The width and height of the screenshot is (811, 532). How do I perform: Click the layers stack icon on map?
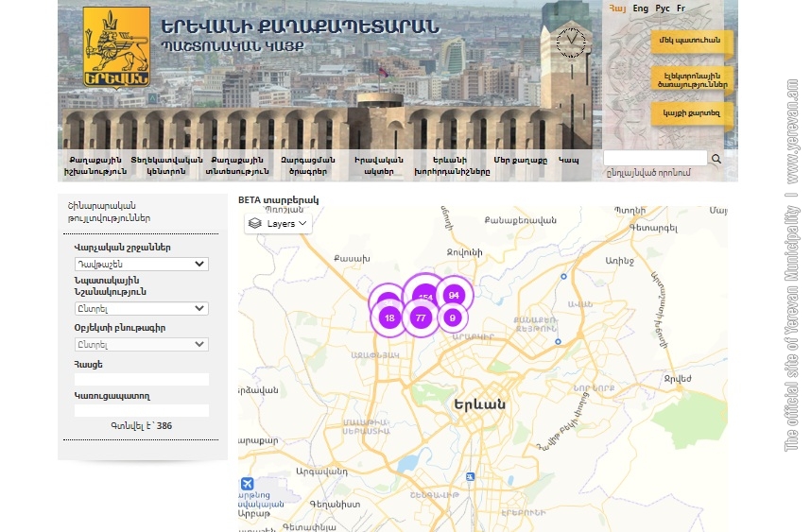255,223
